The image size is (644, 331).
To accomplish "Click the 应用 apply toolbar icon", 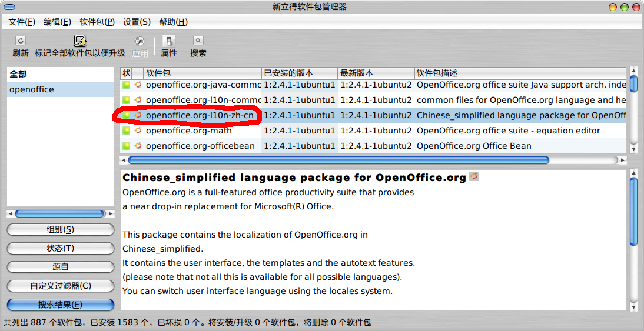I will pyautogui.click(x=140, y=41).
